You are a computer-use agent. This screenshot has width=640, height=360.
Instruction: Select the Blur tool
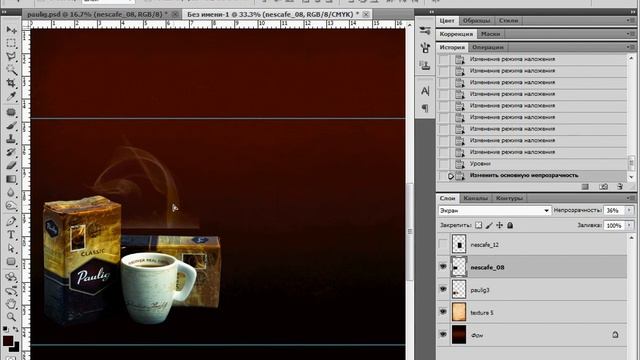11,193
